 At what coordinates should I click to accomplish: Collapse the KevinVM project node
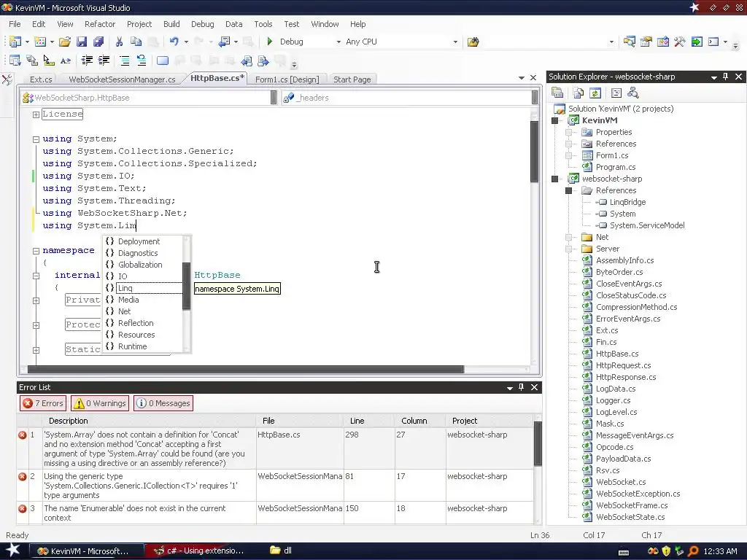coord(554,120)
